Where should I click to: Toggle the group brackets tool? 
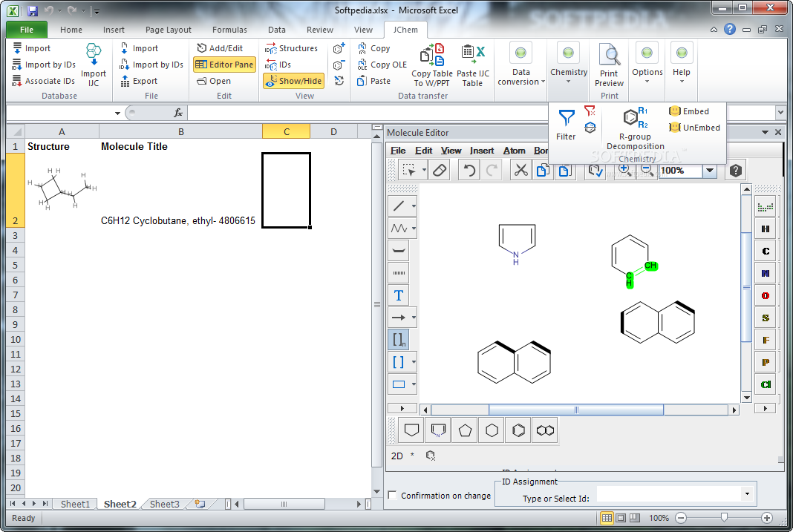point(399,340)
